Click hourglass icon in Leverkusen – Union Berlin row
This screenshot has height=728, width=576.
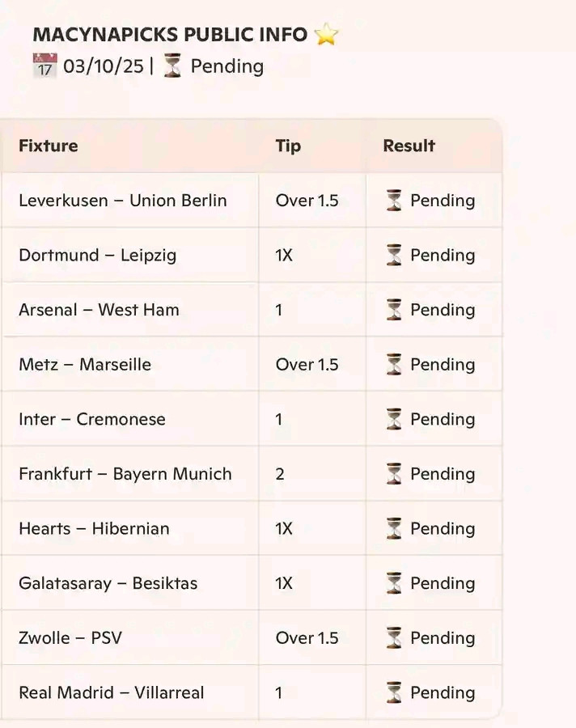point(394,201)
